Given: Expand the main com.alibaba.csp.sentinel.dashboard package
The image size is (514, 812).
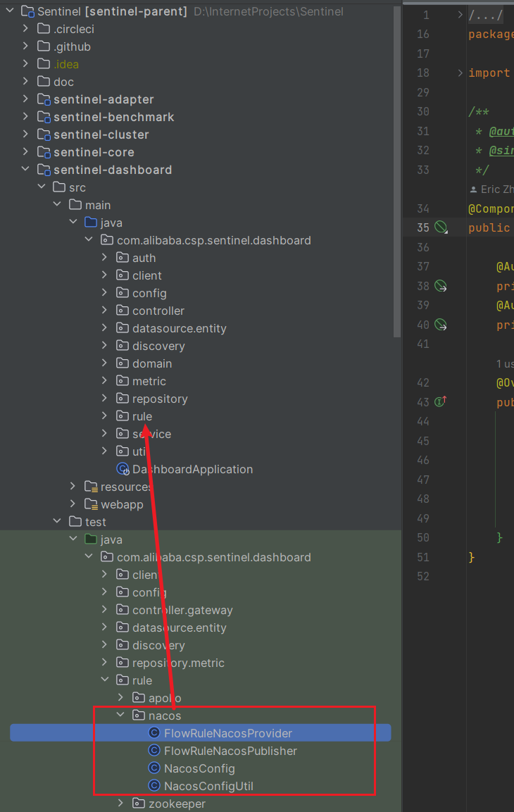Looking at the screenshot, I should pyautogui.click(x=89, y=239).
